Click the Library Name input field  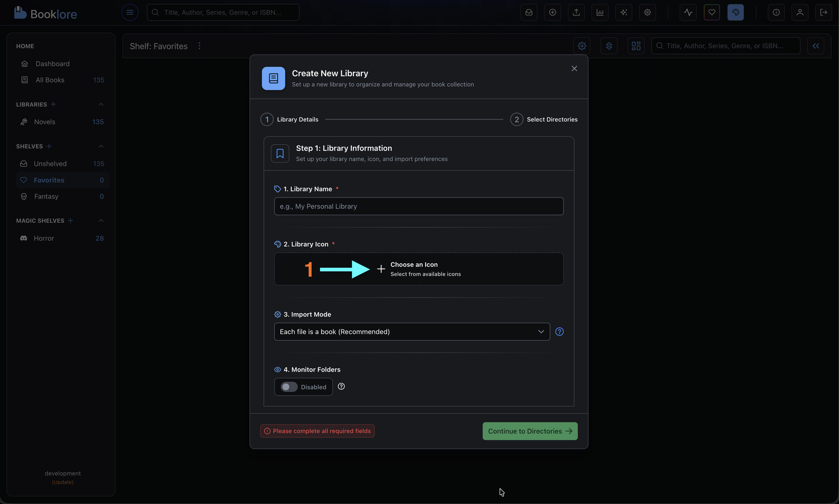[x=418, y=206]
